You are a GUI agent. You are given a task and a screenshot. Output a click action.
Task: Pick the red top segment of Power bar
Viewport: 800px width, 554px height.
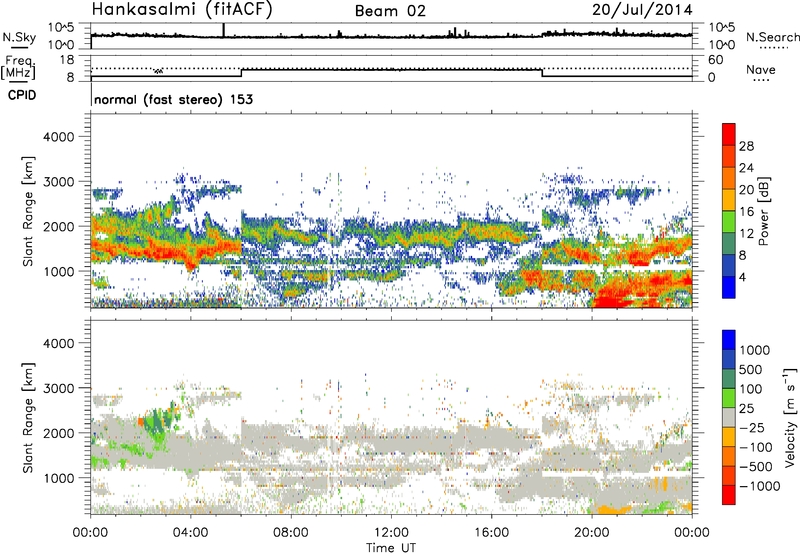click(x=729, y=135)
